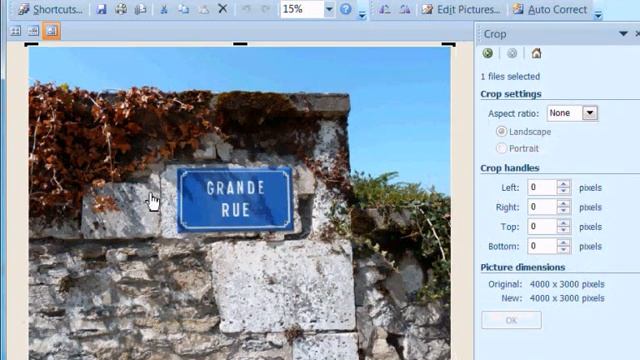Expand toolbar options after Auto Correct
Image resolution: width=640 pixels, height=360 pixels.
(598, 16)
